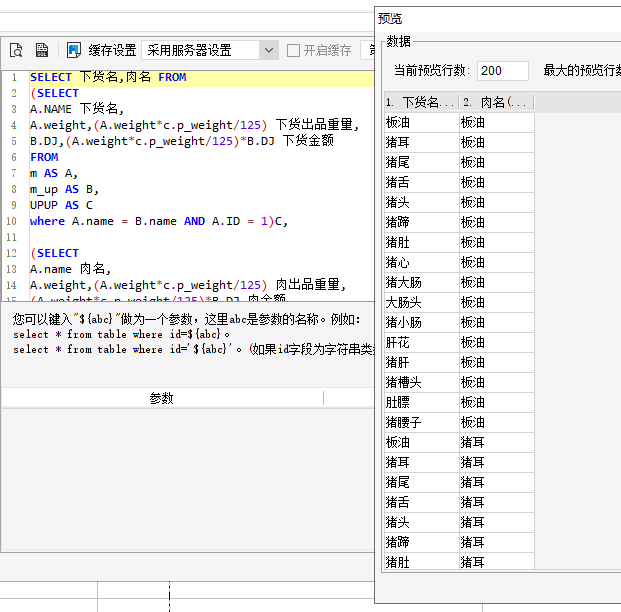Click SQL line 'A.NAME 下货名,'
The height and width of the screenshot is (612, 621).
(77, 109)
